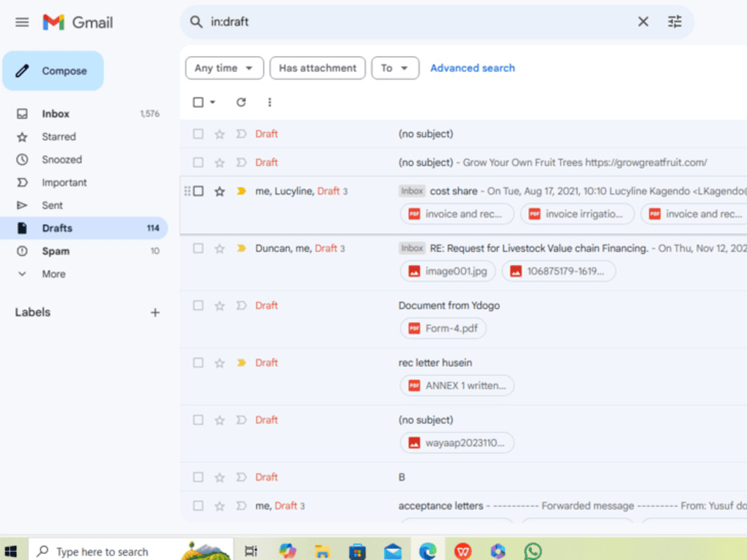Star the RE: Request for Livestock email

click(x=219, y=249)
